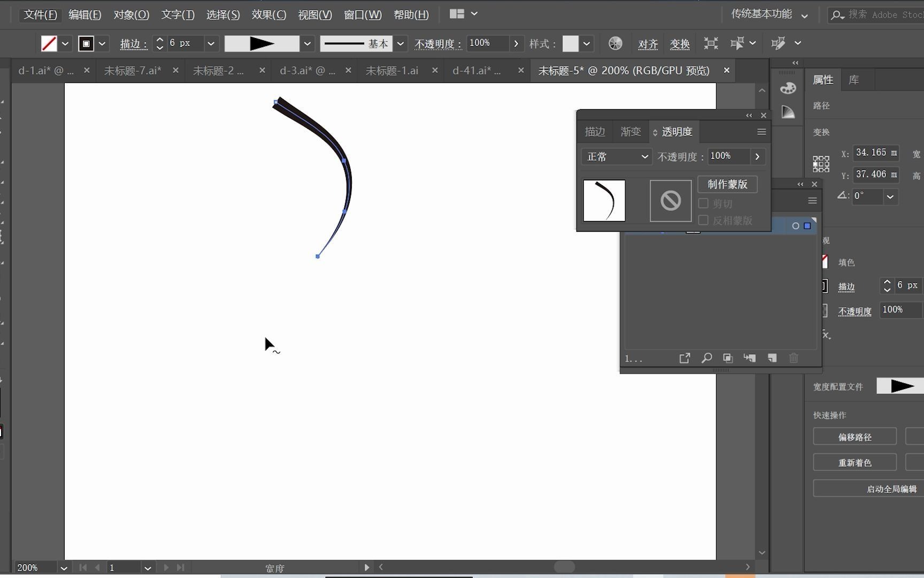Click the 启动全局编辑 button
This screenshot has height=578, width=924.
(868, 489)
